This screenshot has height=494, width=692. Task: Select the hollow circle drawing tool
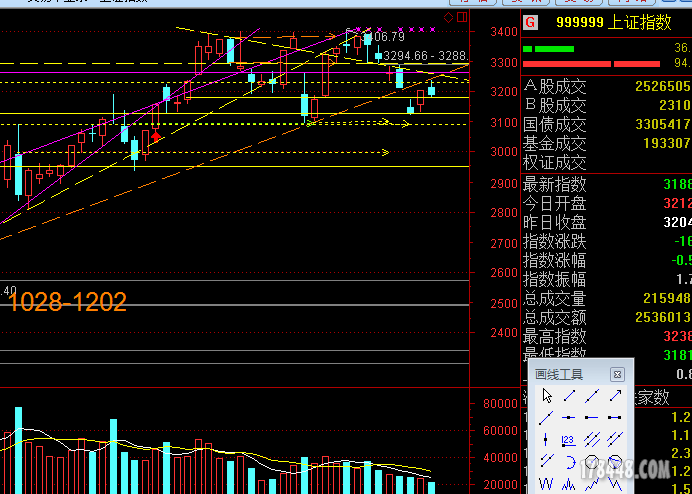(x=592, y=461)
